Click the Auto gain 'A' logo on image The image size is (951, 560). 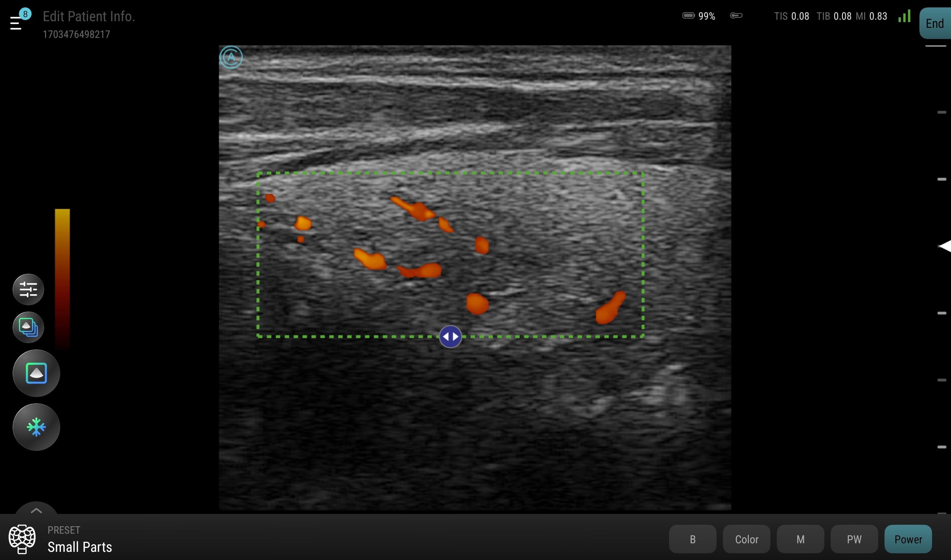tap(231, 57)
